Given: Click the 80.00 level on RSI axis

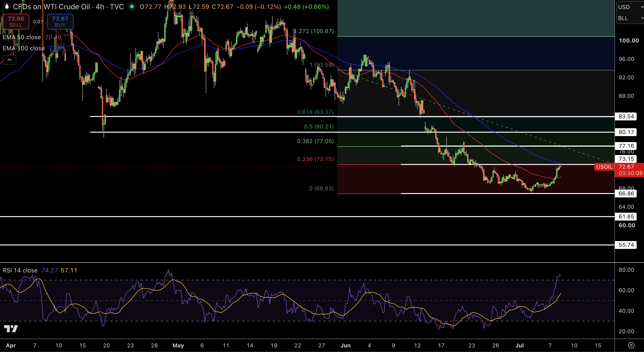Looking at the screenshot, I should coord(626,270).
